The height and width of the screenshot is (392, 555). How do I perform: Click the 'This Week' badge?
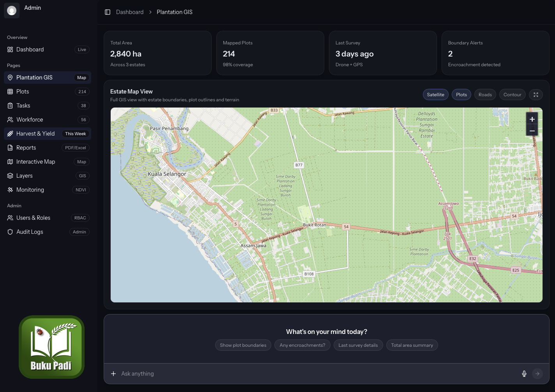pos(76,134)
